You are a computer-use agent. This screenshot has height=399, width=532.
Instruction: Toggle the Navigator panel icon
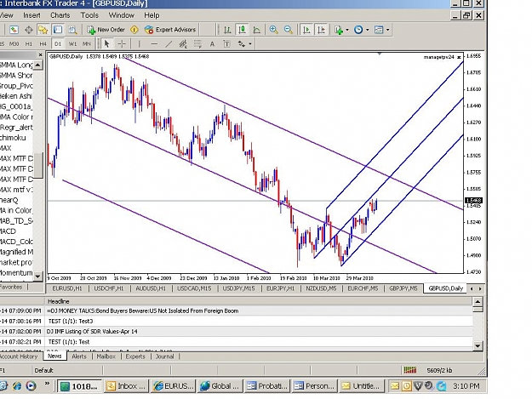pos(43,30)
